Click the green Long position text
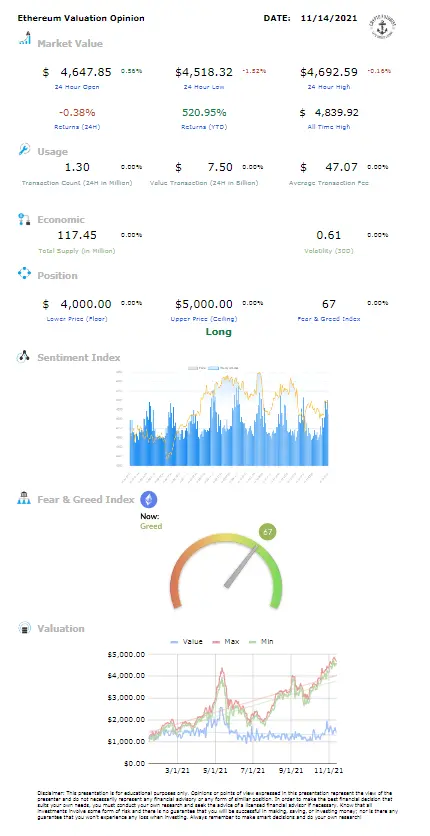This screenshot has width=430, height=836. click(218, 332)
